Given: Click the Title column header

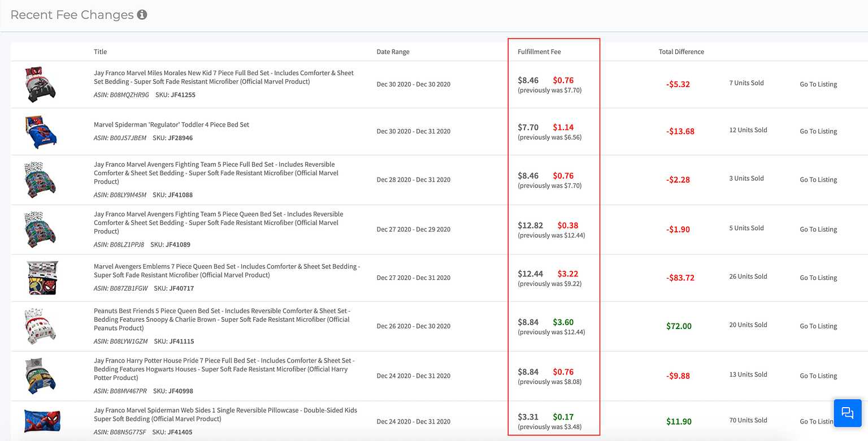Looking at the screenshot, I should 100,51.
